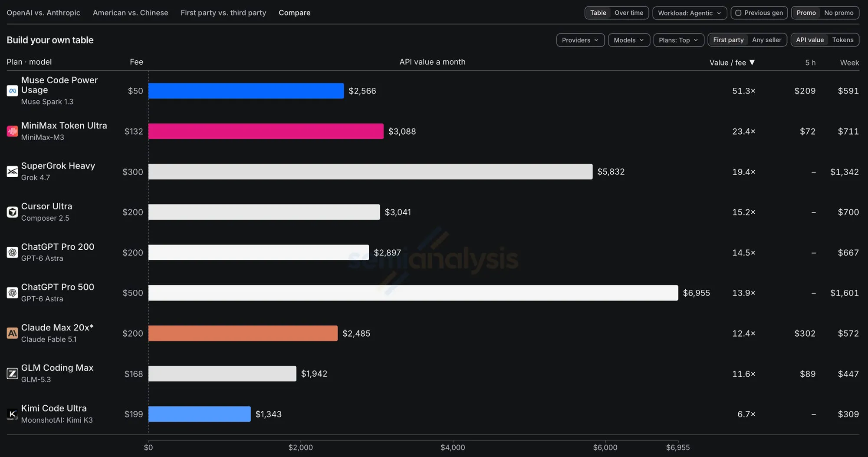Switch view to Table

[x=598, y=13]
